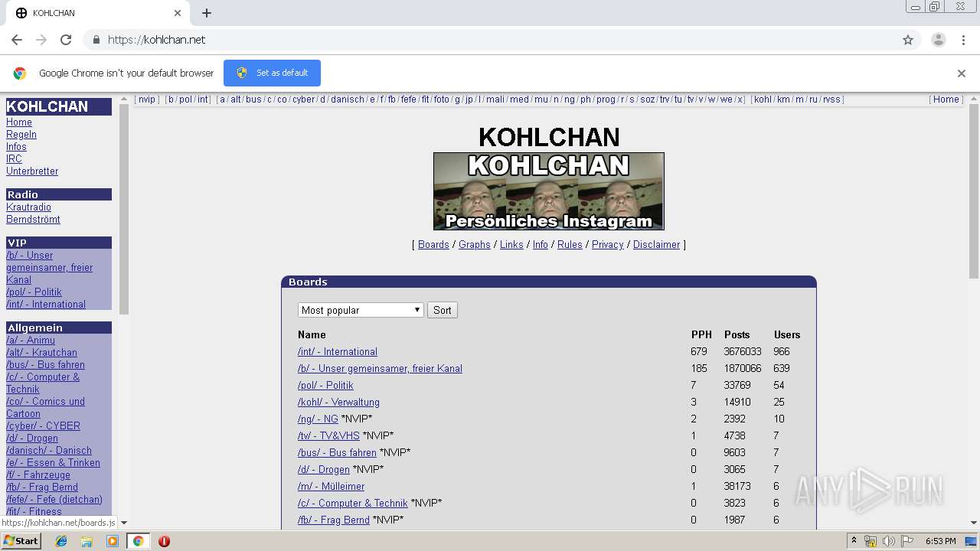The image size is (980, 551).
Task: Open /bus/ - Bus fahren in the boards table
Action: [337, 453]
